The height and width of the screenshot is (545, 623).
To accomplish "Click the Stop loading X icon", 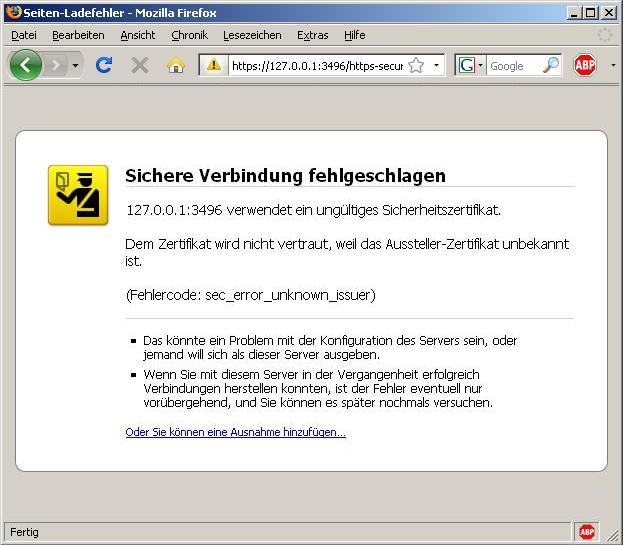I will [x=140, y=66].
